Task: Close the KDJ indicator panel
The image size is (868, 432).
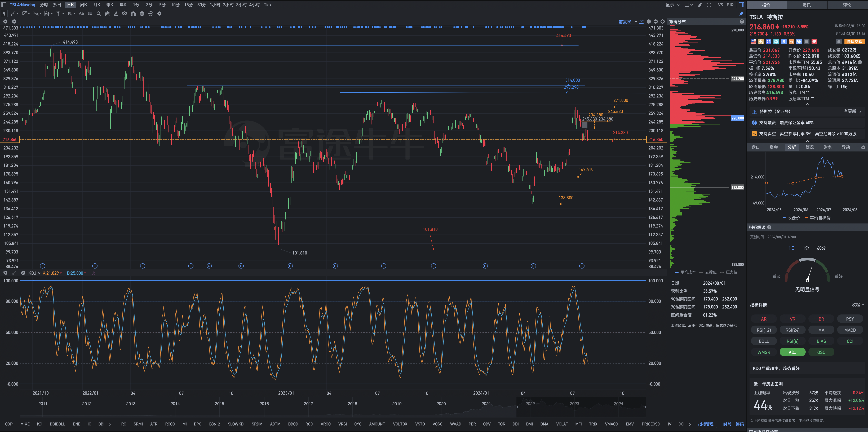Action: [23, 273]
